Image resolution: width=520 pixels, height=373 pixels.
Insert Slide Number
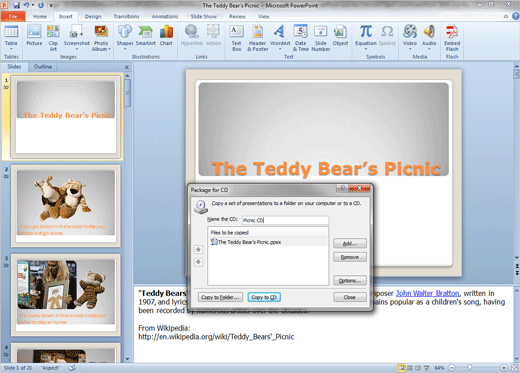coord(321,38)
